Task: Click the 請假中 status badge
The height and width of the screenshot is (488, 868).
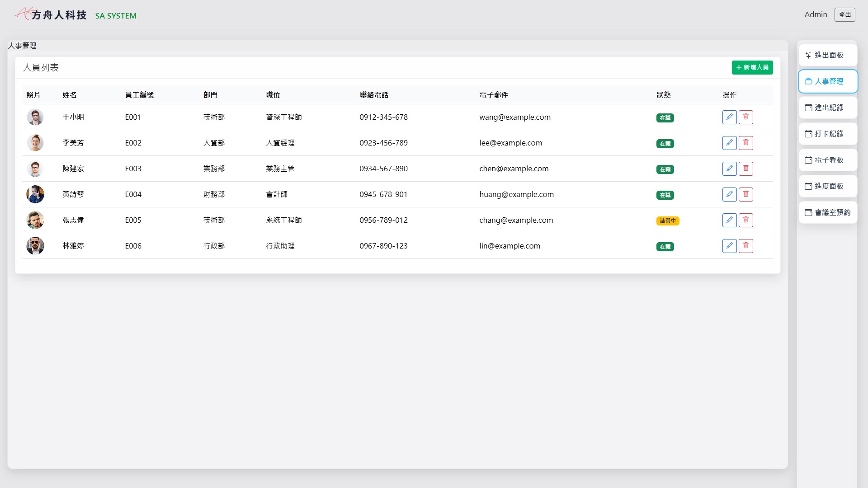Action: coord(667,221)
